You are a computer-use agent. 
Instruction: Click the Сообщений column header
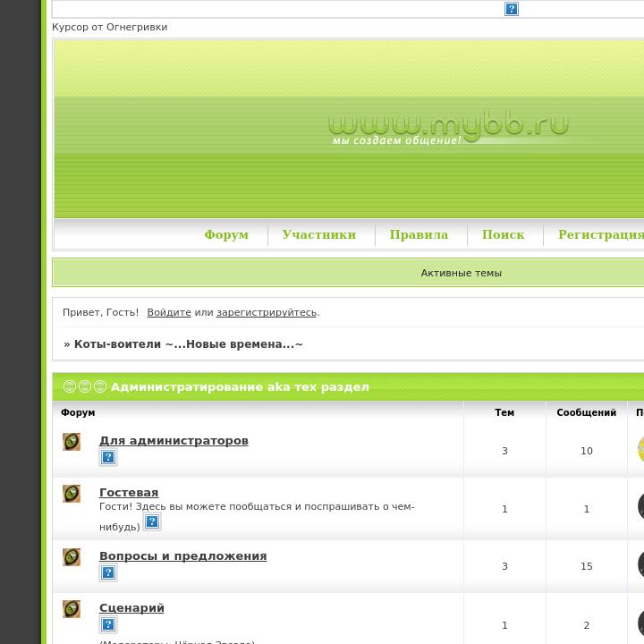tap(587, 412)
